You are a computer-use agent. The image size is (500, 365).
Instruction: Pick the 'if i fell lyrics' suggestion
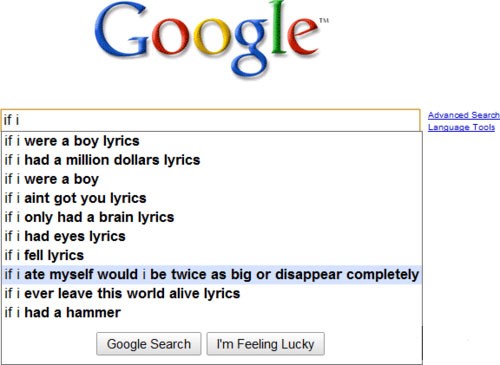pyautogui.click(x=212, y=255)
